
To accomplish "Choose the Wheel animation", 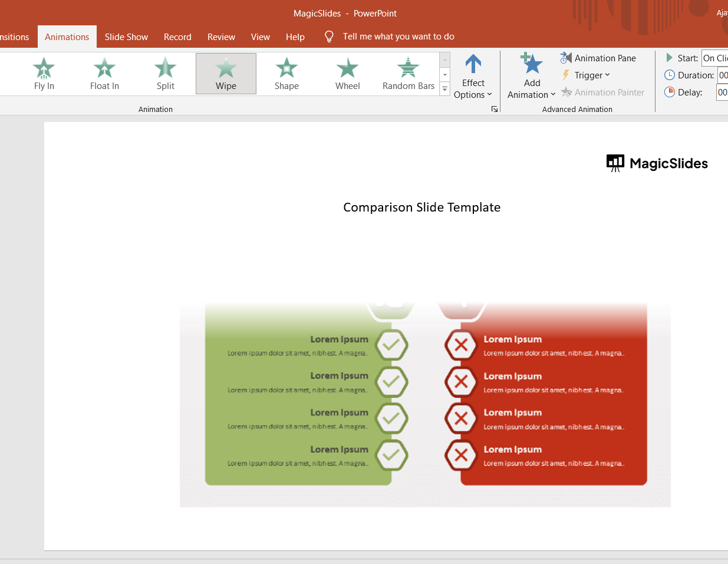I will click(x=347, y=74).
